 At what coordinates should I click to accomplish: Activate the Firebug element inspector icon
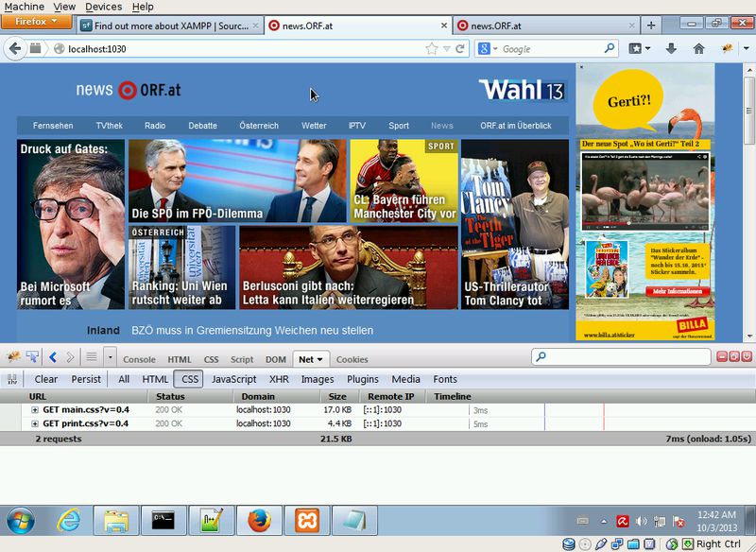coord(32,357)
